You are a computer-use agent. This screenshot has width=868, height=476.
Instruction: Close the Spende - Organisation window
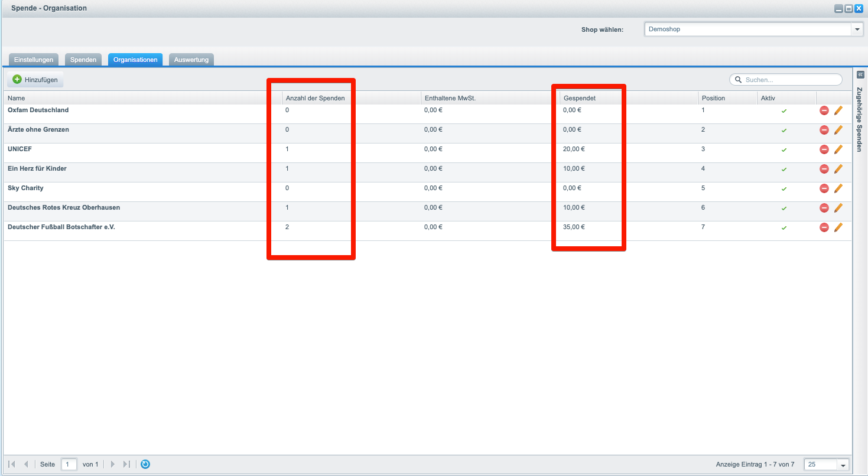[x=859, y=8]
